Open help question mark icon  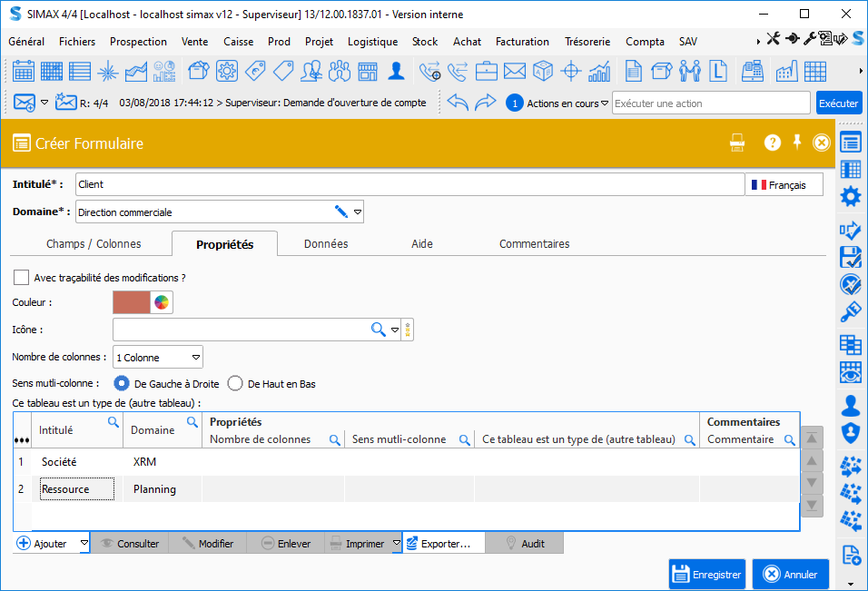coord(773,143)
